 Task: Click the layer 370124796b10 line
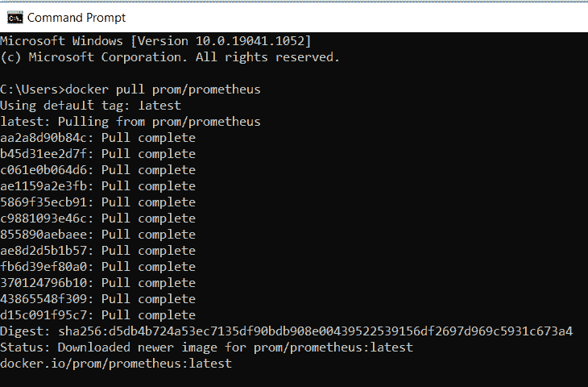tap(98, 283)
